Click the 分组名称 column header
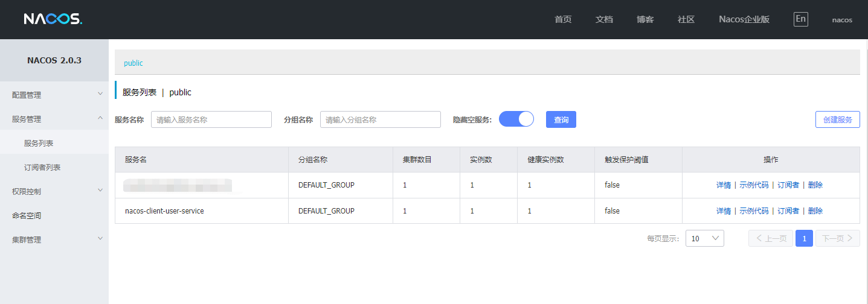This screenshot has height=304, width=868. 341,160
